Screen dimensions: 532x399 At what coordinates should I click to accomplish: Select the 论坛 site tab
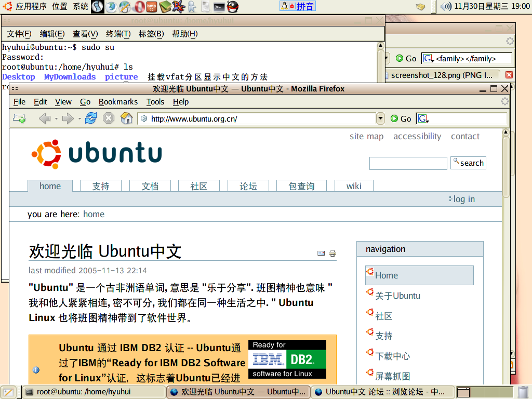(x=248, y=186)
